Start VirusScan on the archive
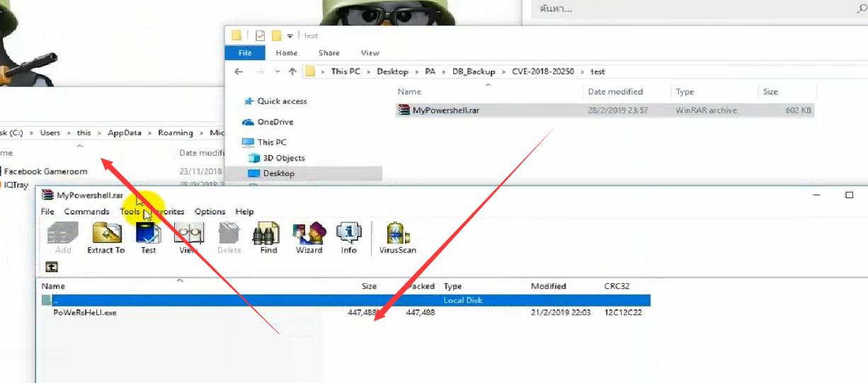868x383 pixels. 398,238
